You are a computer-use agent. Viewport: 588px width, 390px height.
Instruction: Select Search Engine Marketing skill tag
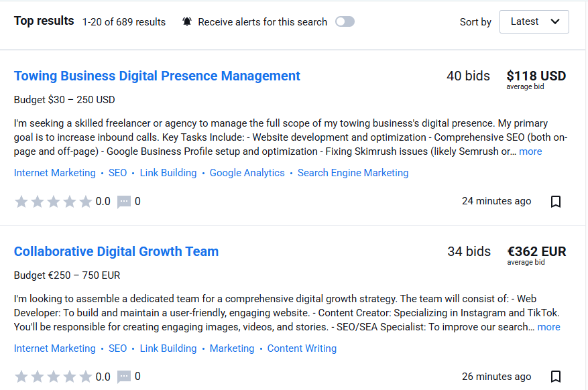pos(353,173)
